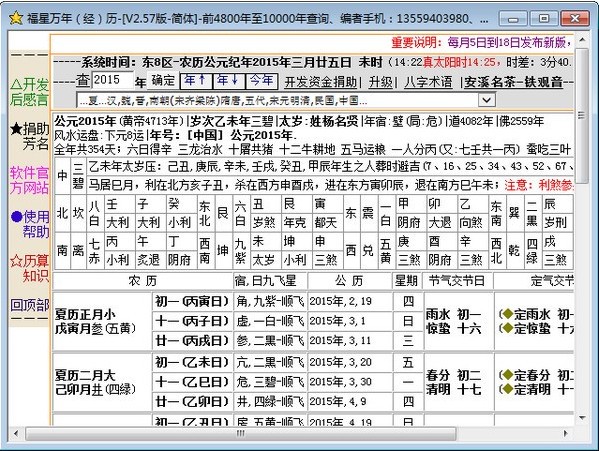The width and height of the screenshot is (599, 451).
Task: Click the vertical scrollbar up arrow
Action: [582, 40]
